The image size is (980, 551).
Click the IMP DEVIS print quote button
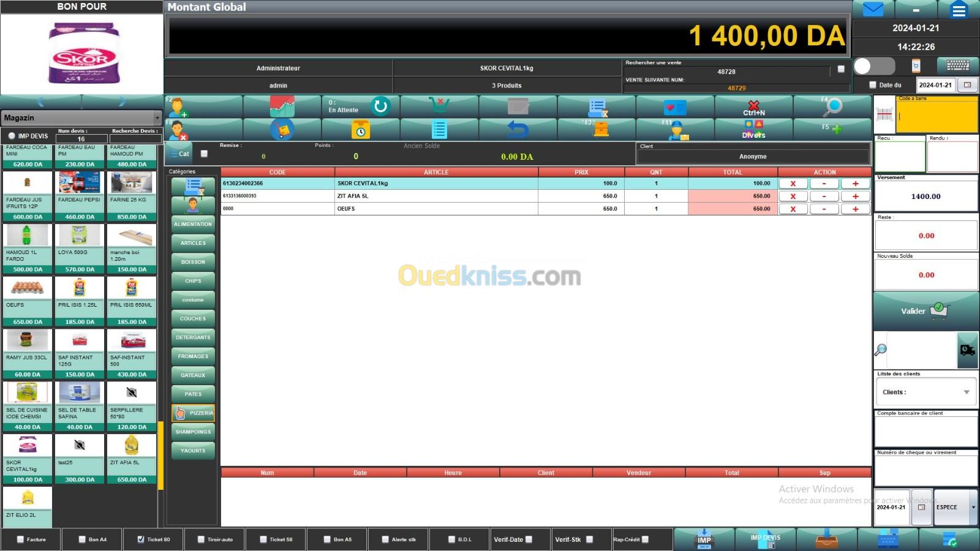point(766,539)
